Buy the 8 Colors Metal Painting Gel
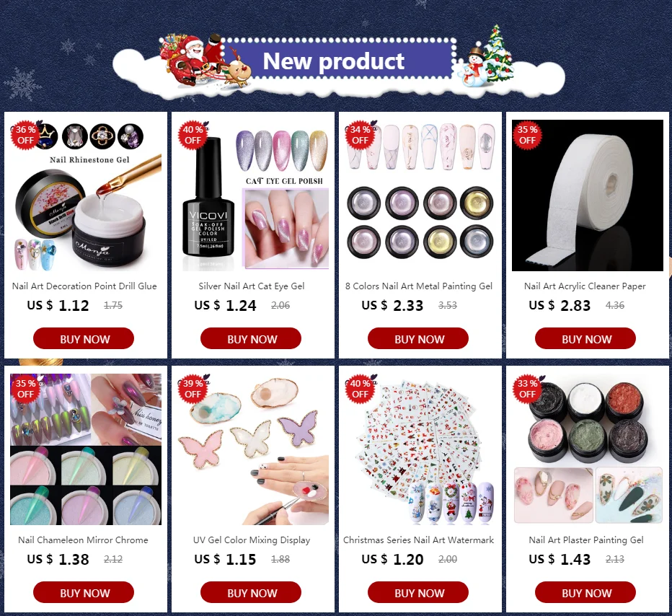Viewport: 672px width, 616px height. click(x=418, y=338)
